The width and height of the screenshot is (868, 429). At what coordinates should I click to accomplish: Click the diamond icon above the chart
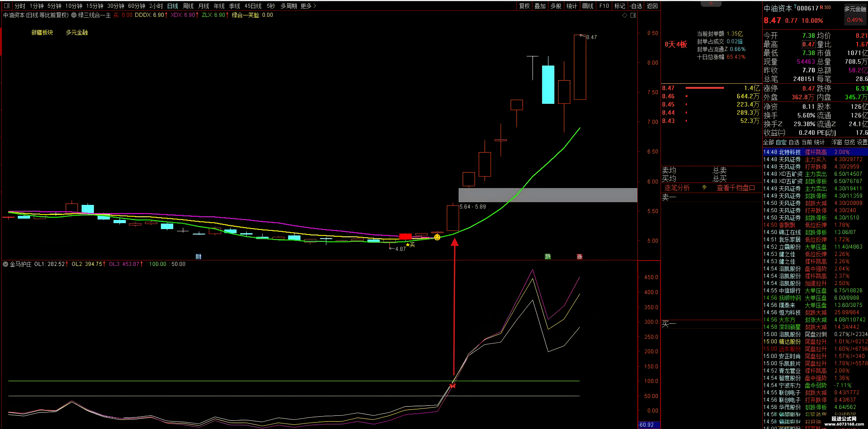(624, 15)
